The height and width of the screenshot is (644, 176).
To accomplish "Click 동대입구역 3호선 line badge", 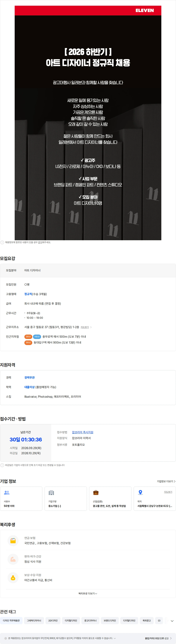I will (x=28, y=342).
